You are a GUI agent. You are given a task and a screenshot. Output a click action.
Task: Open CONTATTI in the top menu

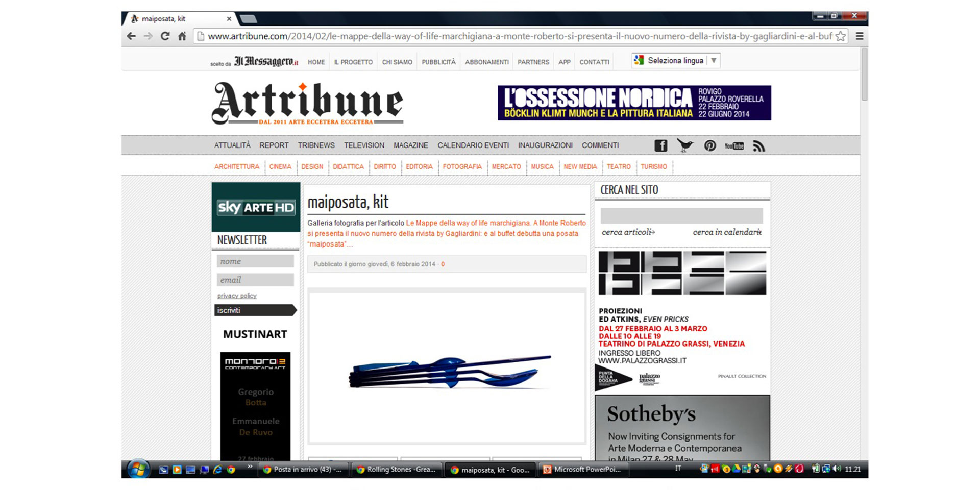click(594, 62)
